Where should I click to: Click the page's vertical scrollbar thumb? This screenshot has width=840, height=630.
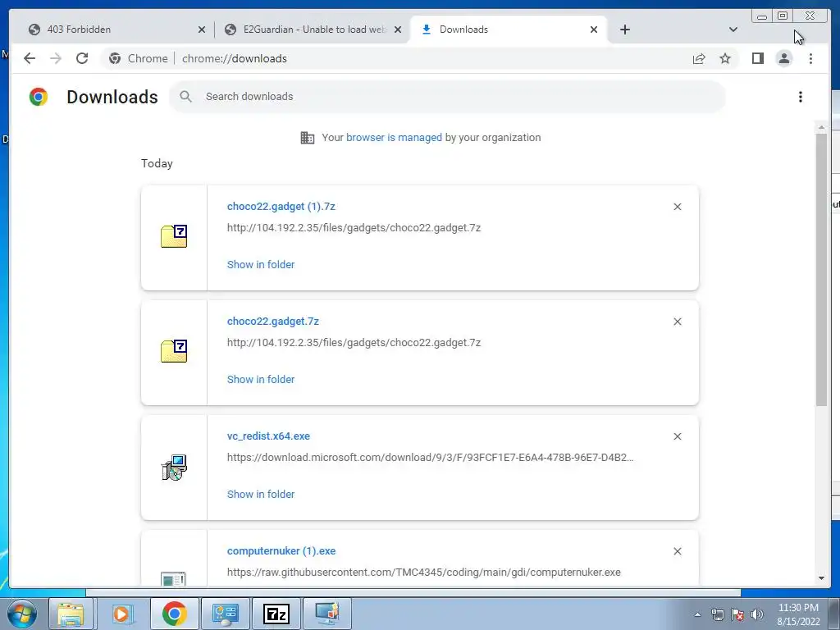coord(821,269)
